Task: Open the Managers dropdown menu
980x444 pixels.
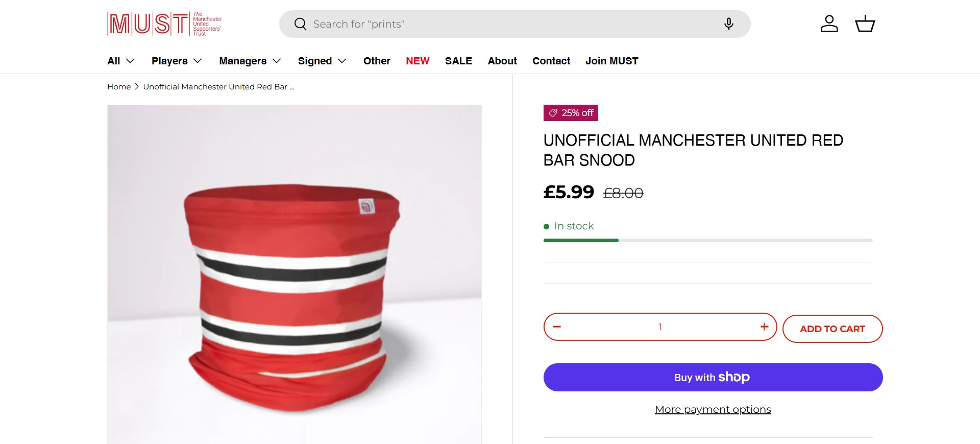Action: (250, 61)
